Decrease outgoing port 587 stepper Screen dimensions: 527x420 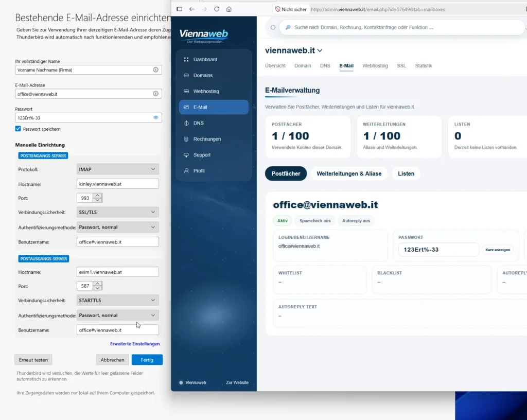click(97, 288)
